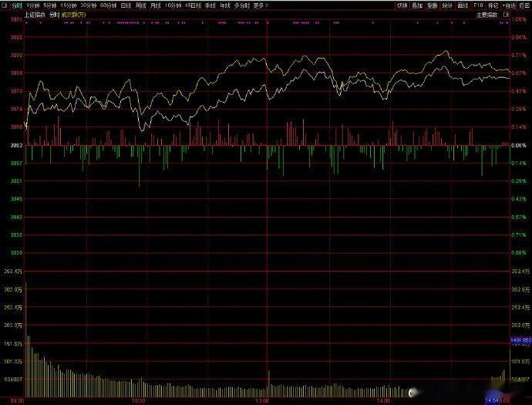Image resolution: width=532 pixels, height=405 pixels.
Task: Click the 主要指数 label
Action: click(x=487, y=15)
